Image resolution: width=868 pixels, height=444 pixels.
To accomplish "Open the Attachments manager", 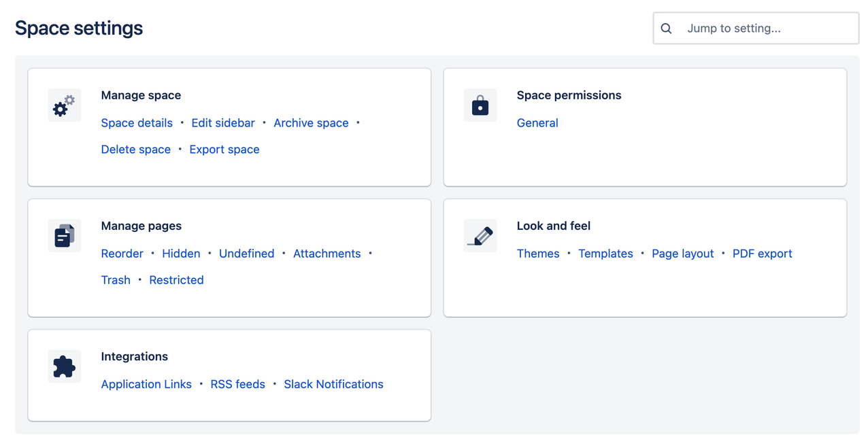I will pyautogui.click(x=327, y=253).
